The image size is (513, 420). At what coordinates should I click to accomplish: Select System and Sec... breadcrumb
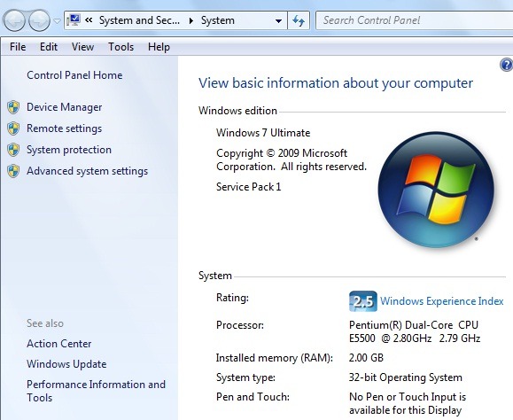[x=139, y=20]
